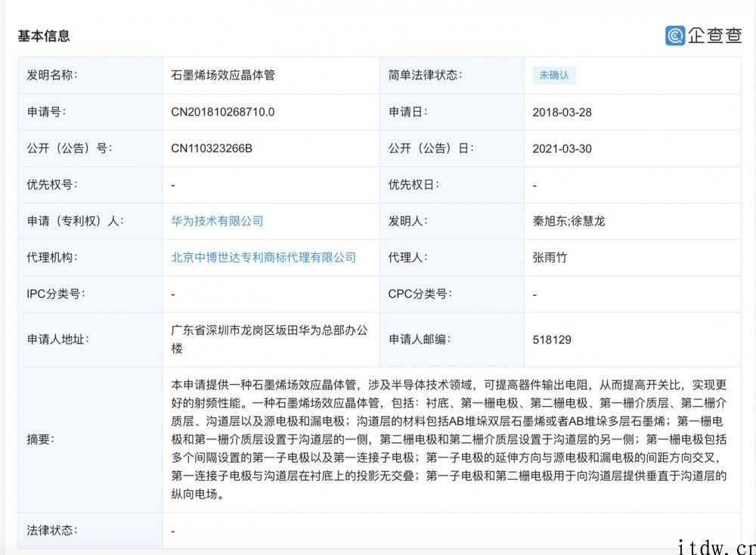The width and height of the screenshot is (756, 555).
Task: Click the 简单法律状态 field label
Action: [425, 76]
